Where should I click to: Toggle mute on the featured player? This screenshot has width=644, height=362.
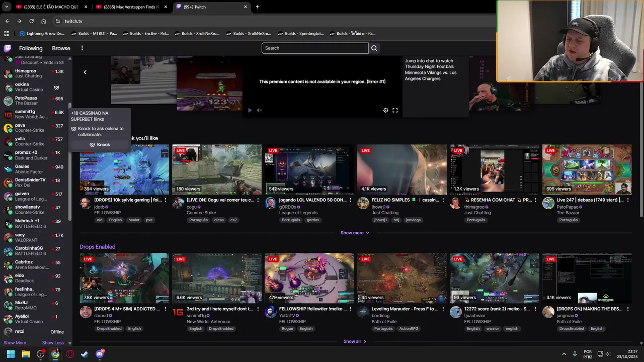click(x=259, y=110)
